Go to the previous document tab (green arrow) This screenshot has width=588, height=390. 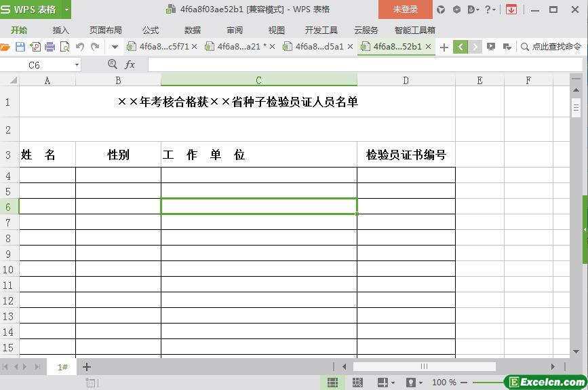pos(460,47)
